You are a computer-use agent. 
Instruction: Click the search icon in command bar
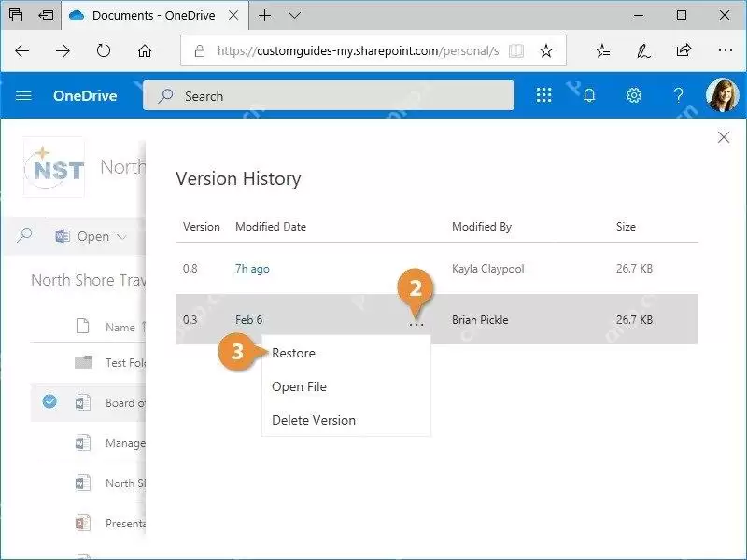[24, 235]
